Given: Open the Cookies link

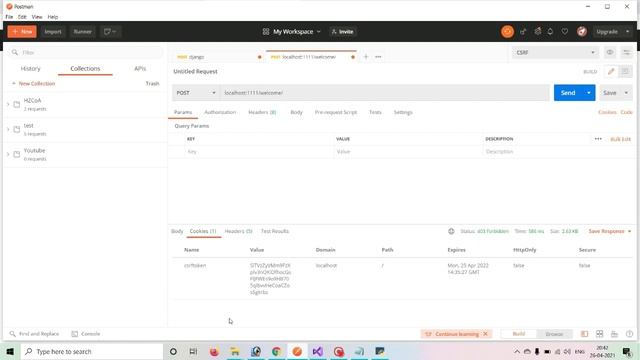Looking at the screenshot, I should 607,112.
